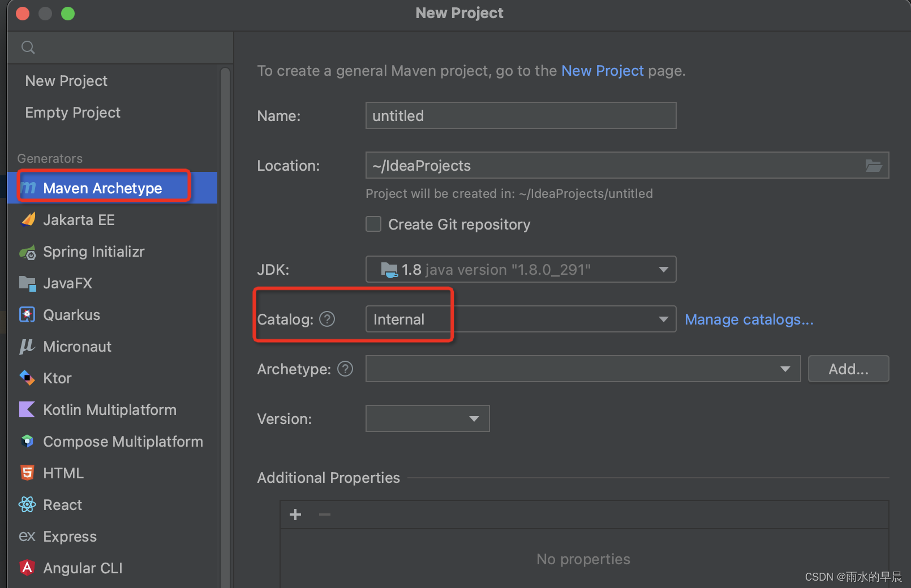Viewport: 911px width, 588px height.
Task: Pick the Express generator label
Action: (x=70, y=537)
